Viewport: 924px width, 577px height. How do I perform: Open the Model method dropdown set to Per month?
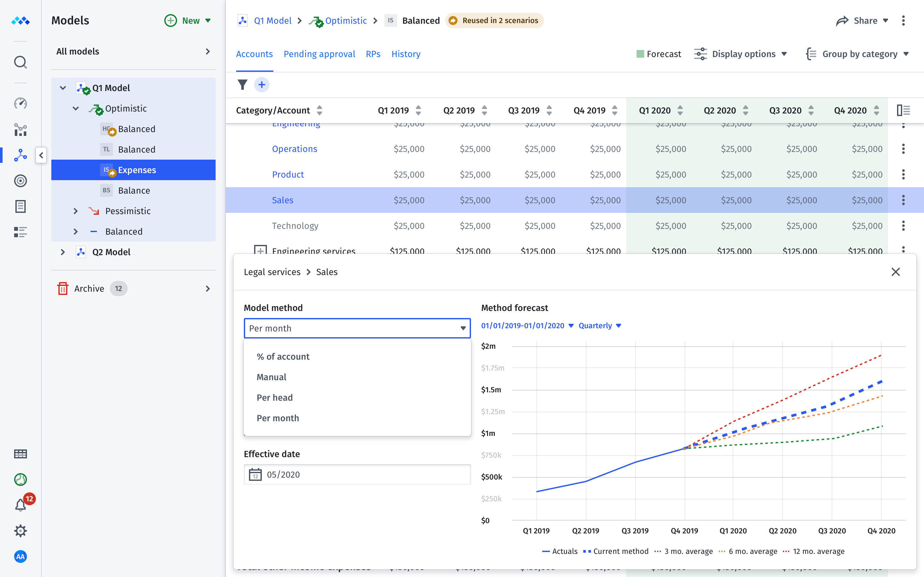point(357,328)
